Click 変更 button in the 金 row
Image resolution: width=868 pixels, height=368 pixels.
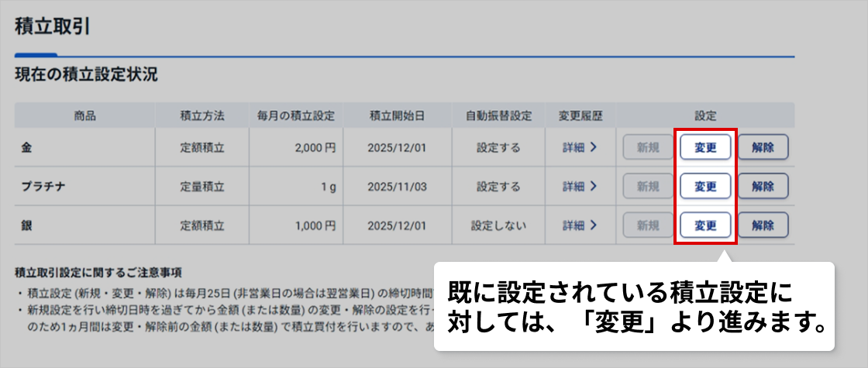point(705,147)
